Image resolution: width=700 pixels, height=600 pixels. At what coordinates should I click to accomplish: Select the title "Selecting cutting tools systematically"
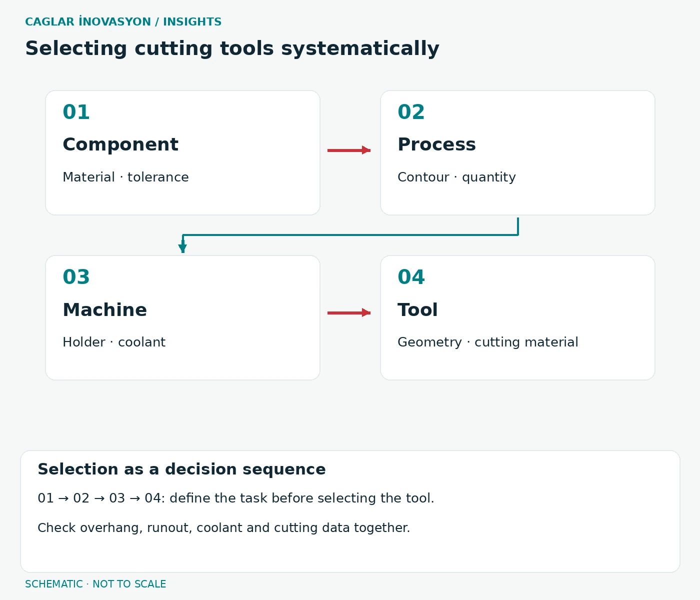pos(232,48)
